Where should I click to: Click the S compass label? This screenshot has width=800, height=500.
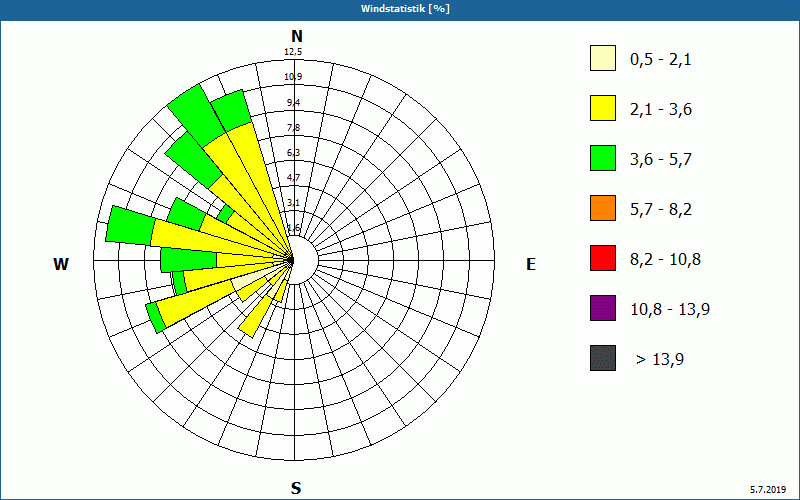pos(296,488)
